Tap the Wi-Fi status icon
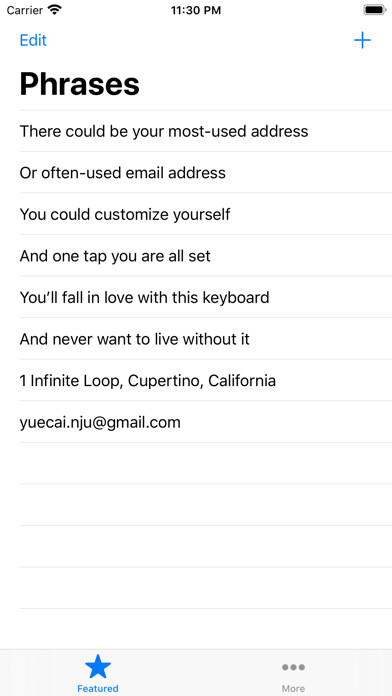 pos(55,10)
